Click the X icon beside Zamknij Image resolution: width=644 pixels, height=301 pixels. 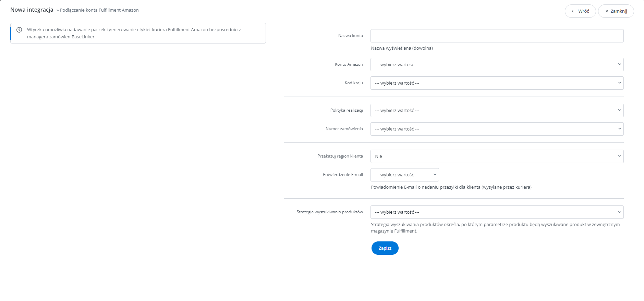coord(607,11)
